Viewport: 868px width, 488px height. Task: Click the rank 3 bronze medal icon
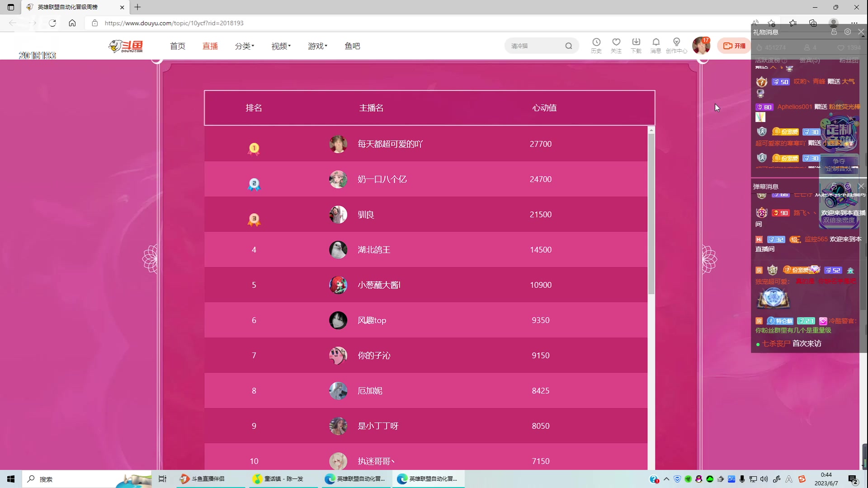click(x=254, y=219)
